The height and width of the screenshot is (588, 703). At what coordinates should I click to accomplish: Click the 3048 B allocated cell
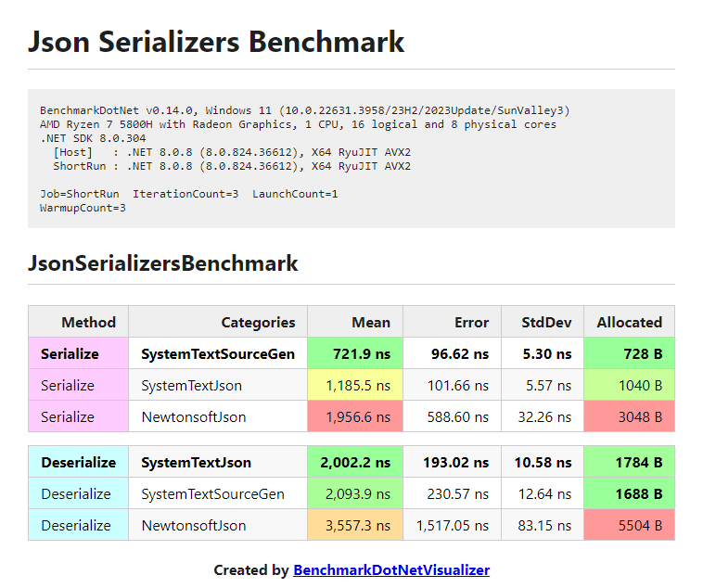(629, 416)
